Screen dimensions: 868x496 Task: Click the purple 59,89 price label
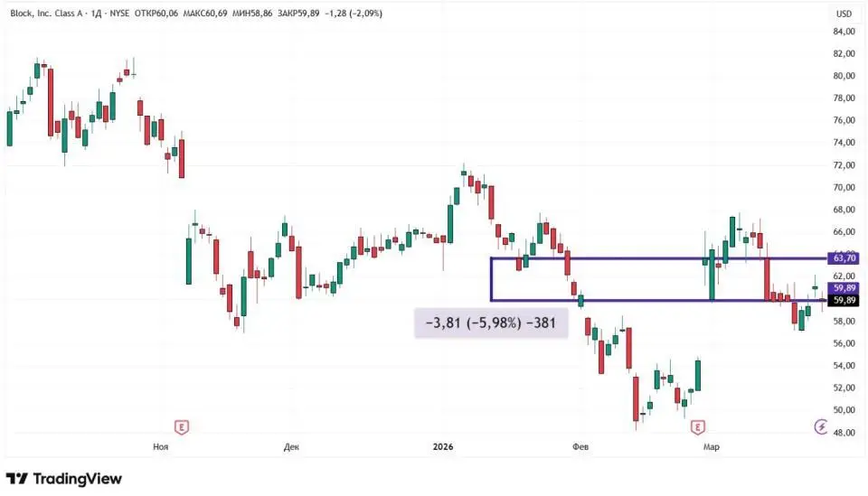pyautogui.click(x=844, y=288)
